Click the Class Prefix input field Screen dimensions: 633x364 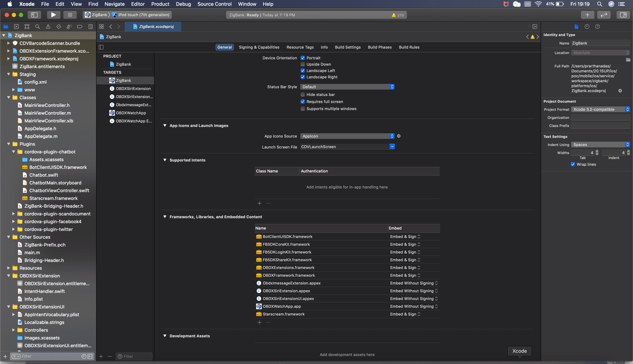[600, 125]
